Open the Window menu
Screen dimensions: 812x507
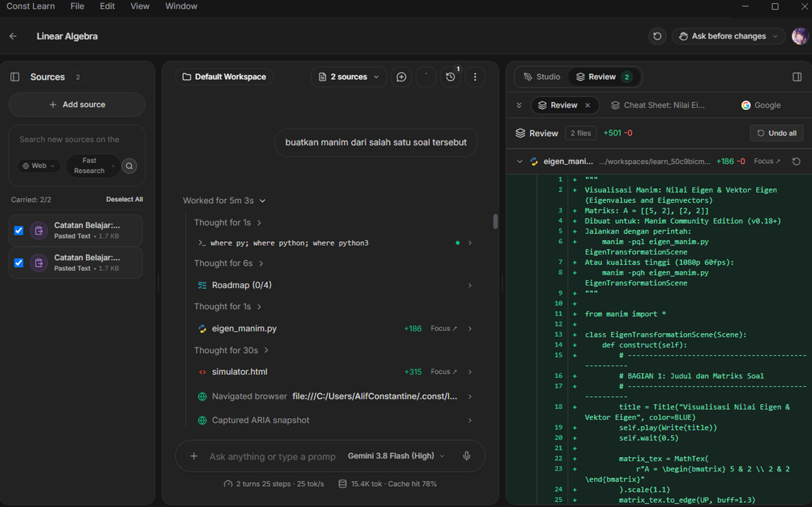click(x=181, y=6)
